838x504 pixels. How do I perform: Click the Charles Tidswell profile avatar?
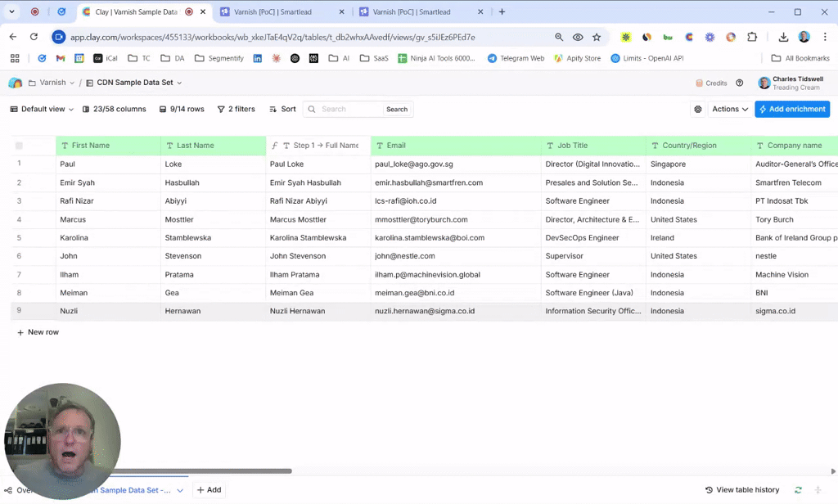point(764,83)
